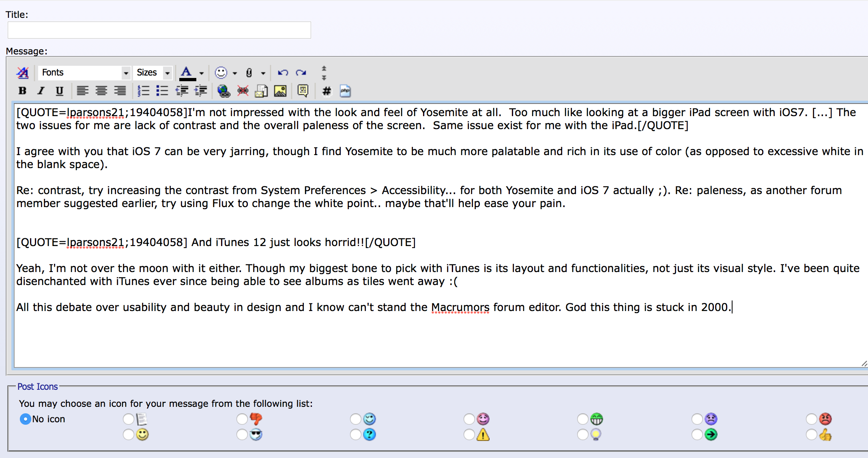The image size is (868, 458).
Task: Choose the green big grin post icon
Action: pyautogui.click(x=597, y=419)
